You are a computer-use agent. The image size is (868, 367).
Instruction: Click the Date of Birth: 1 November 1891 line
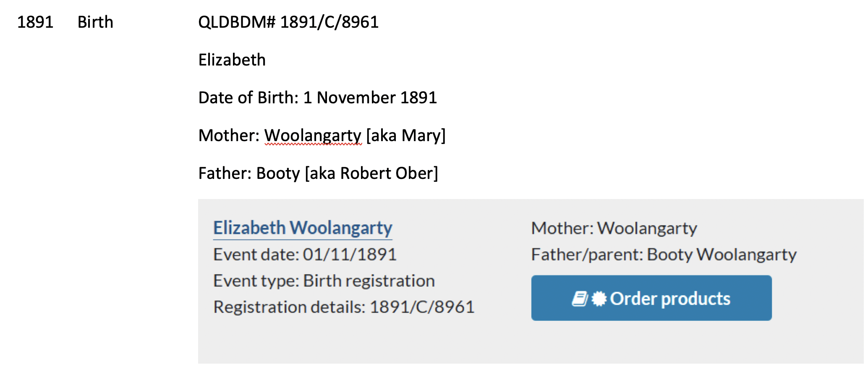tap(318, 97)
